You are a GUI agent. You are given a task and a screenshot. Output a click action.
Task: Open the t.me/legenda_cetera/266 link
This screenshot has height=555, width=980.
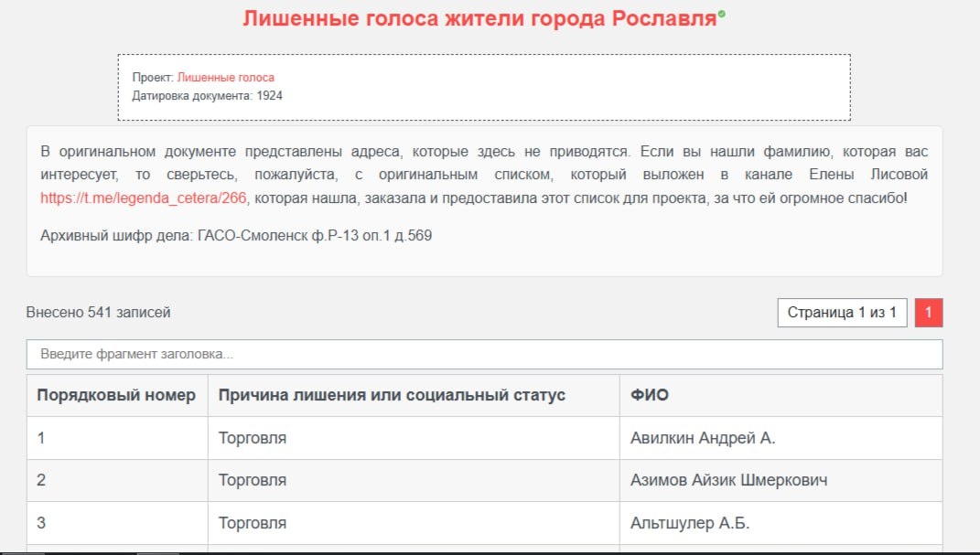(x=143, y=197)
